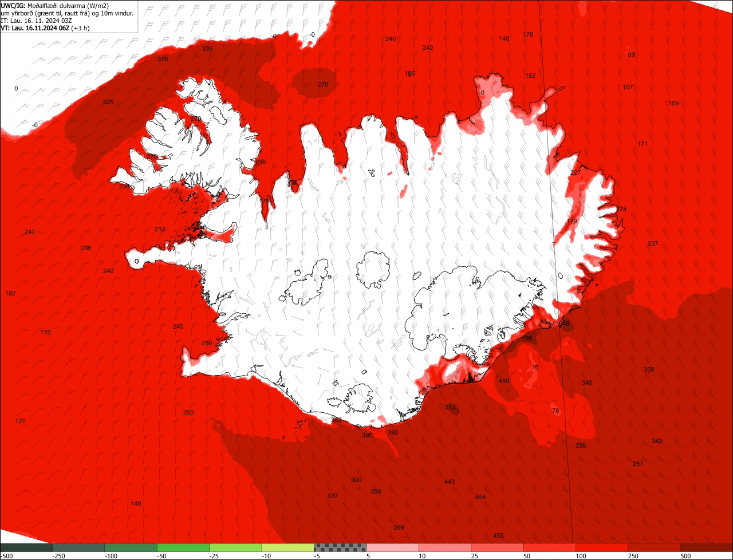Click the legend swatch between -250 and -100
The height and width of the screenshot is (560, 733).
pyautogui.click(x=78, y=547)
